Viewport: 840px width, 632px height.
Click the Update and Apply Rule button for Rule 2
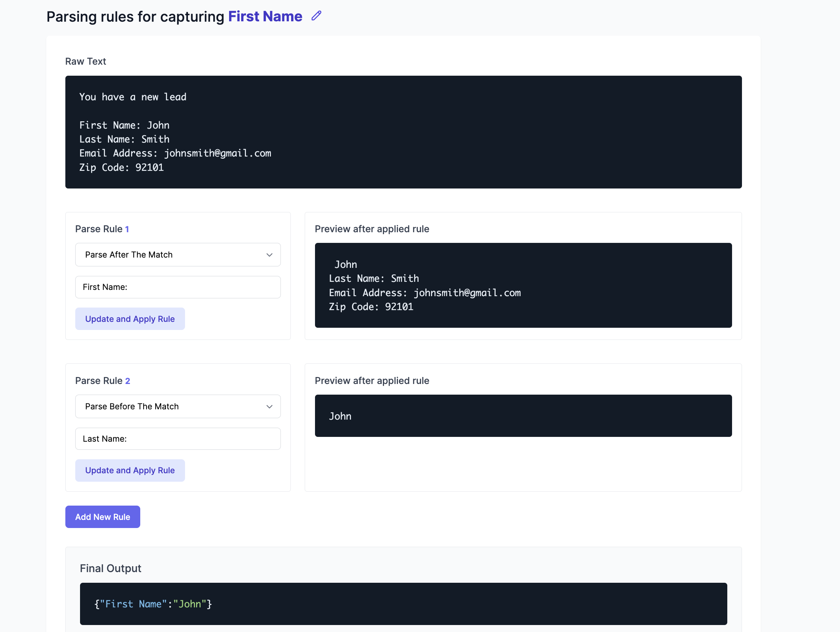coord(130,470)
